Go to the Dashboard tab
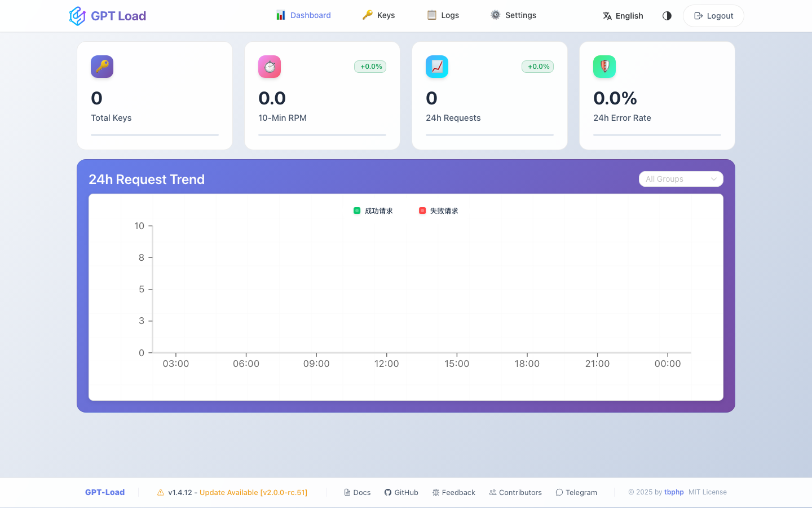The height and width of the screenshot is (508, 812). [303, 15]
